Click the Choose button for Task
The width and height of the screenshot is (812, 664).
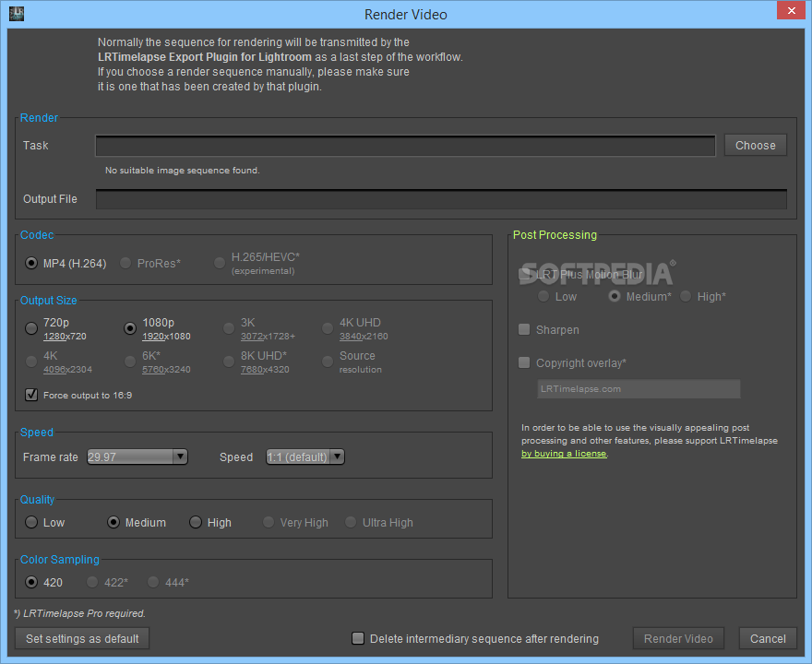pos(755,146)
